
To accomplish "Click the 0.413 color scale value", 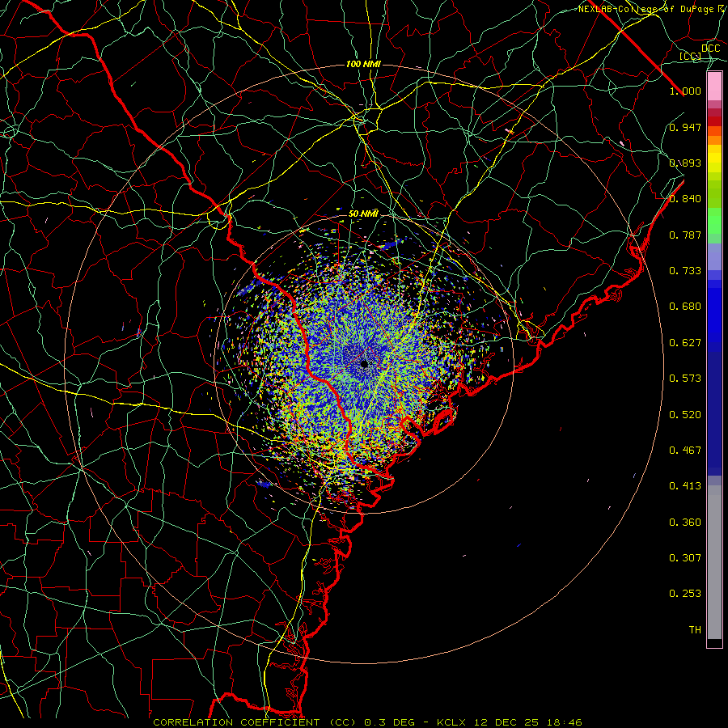I will [x=685, y=486].
